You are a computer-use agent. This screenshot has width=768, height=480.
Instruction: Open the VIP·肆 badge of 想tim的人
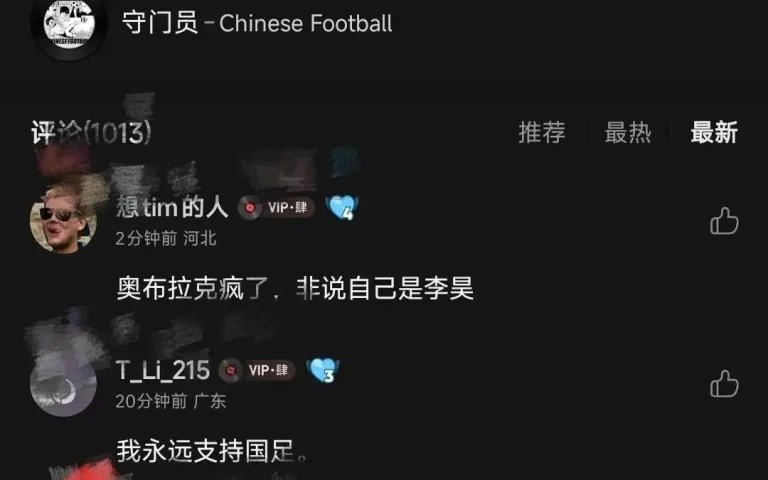click(x=288, y=208)
